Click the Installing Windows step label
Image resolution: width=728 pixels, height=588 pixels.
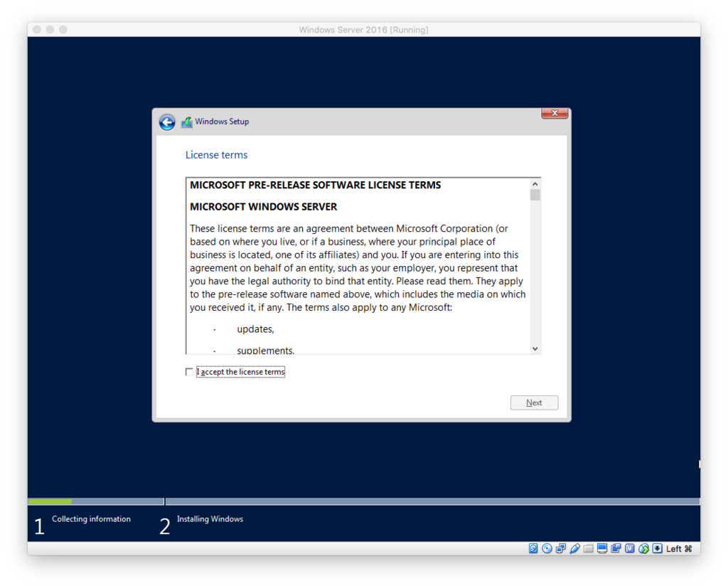click(210, 519)
